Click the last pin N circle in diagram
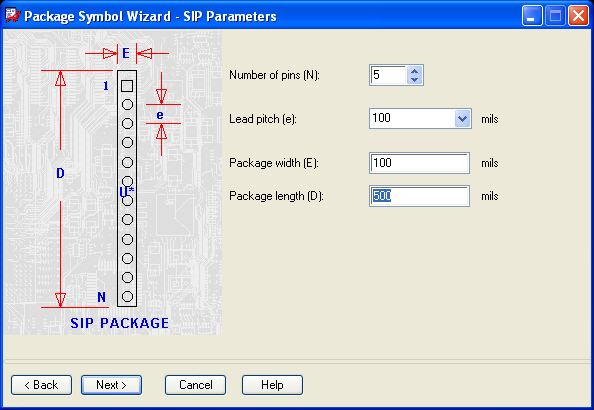The width and height of the screenshot is (594, 410). [x=127, y=296]
